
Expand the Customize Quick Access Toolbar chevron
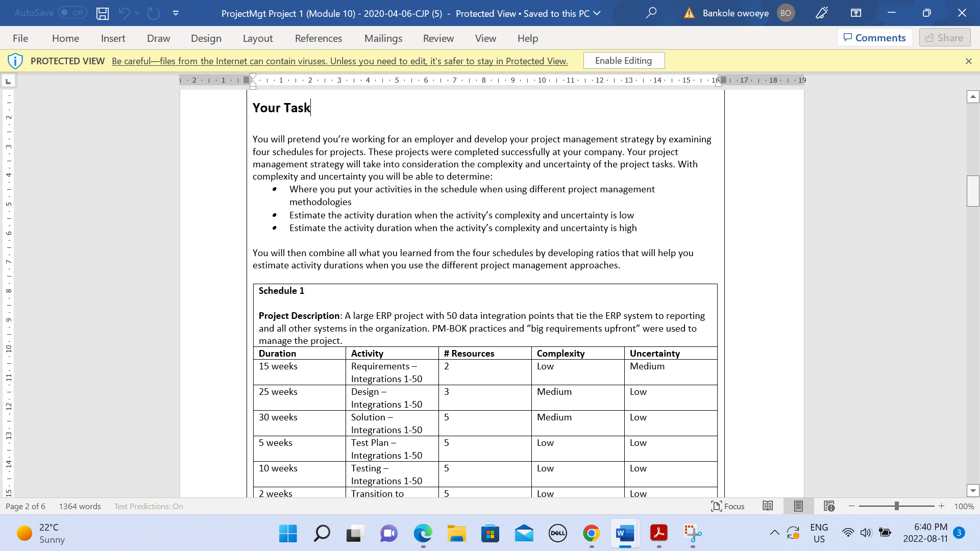[x=176, y=13]
